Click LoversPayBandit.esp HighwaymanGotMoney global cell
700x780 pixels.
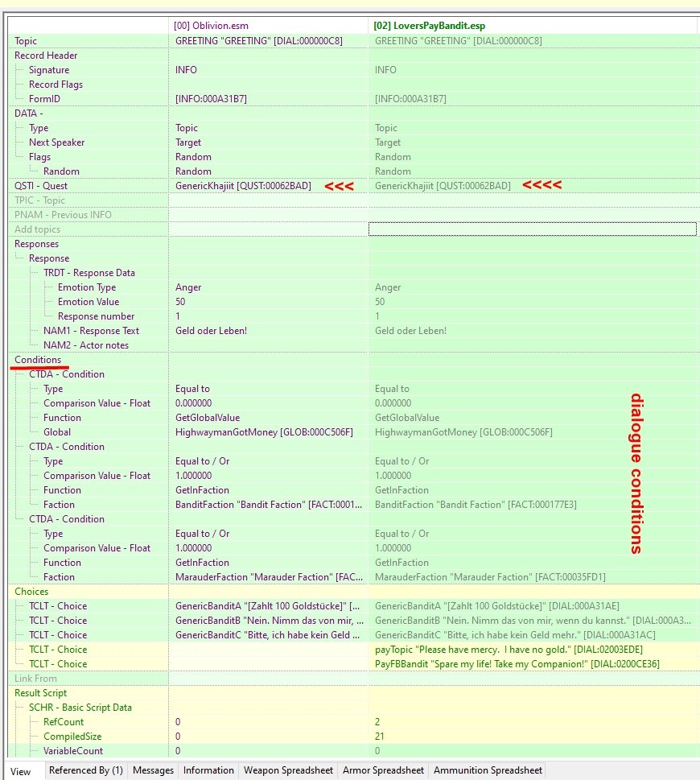click(x=533, y=431)
